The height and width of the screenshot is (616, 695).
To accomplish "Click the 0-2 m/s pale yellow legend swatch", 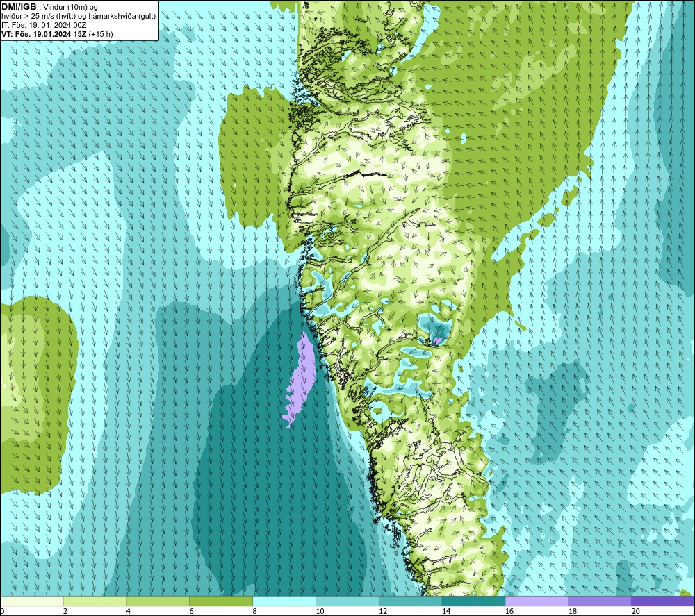I will point(32,601).
